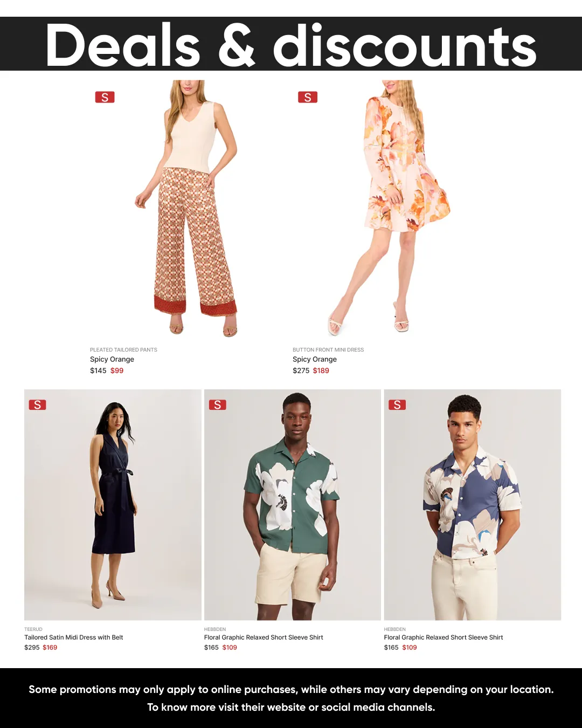
Task: View the green floral shirt image
Action: [x=293, y=505]
